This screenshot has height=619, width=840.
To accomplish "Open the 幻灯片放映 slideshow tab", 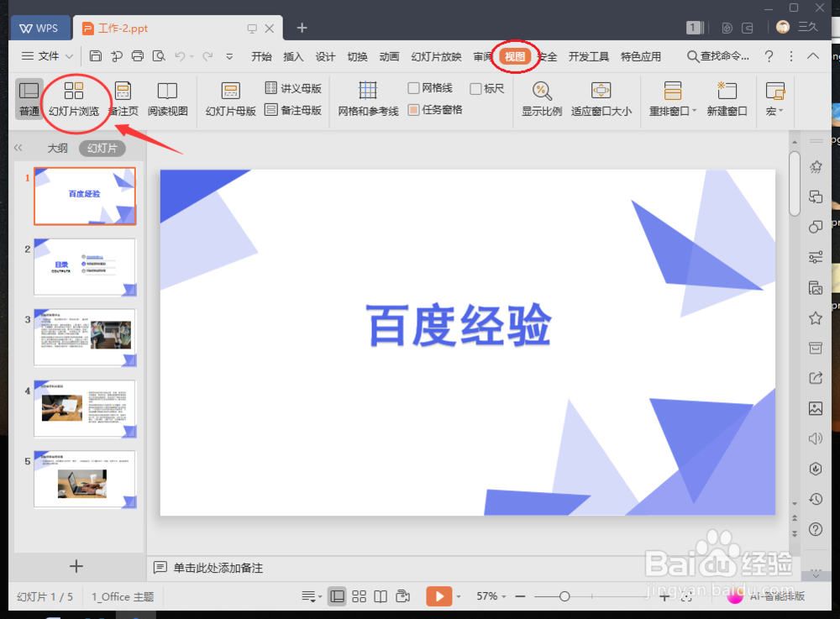I will point(436,56).
